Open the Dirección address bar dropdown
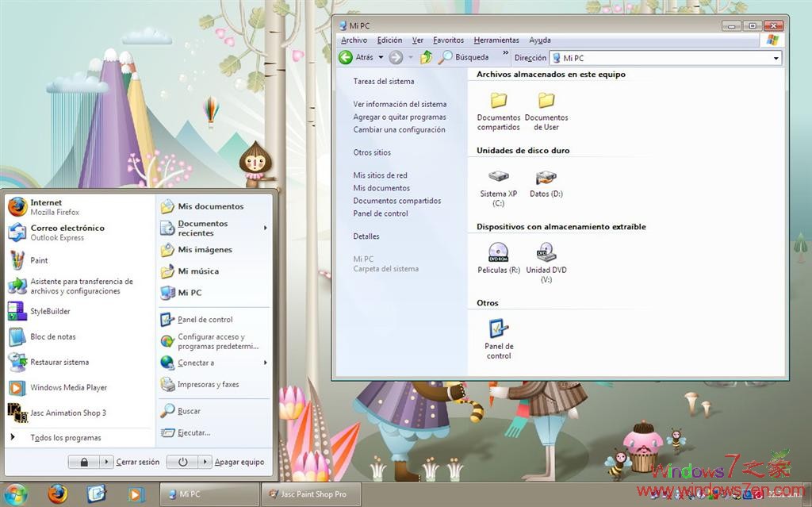This screenshot has width=812, height=507. pos(776,57)
